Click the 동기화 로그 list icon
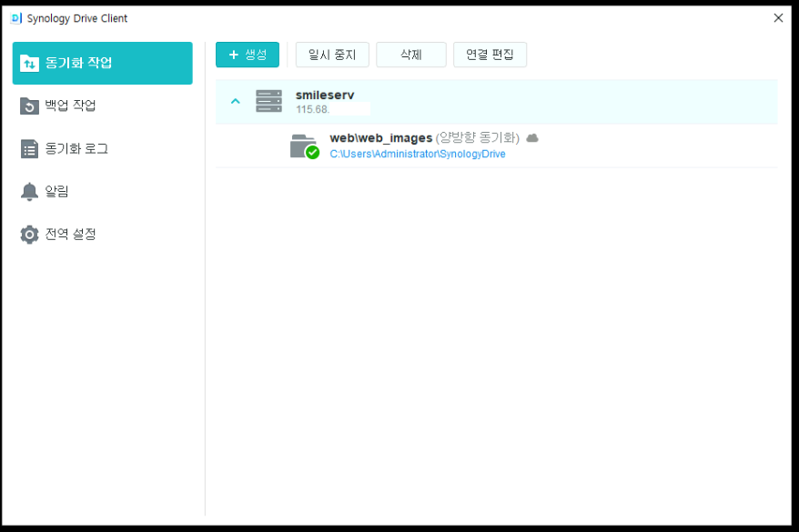Viewport: 799px width, 532px height. [x=29, y=149]
